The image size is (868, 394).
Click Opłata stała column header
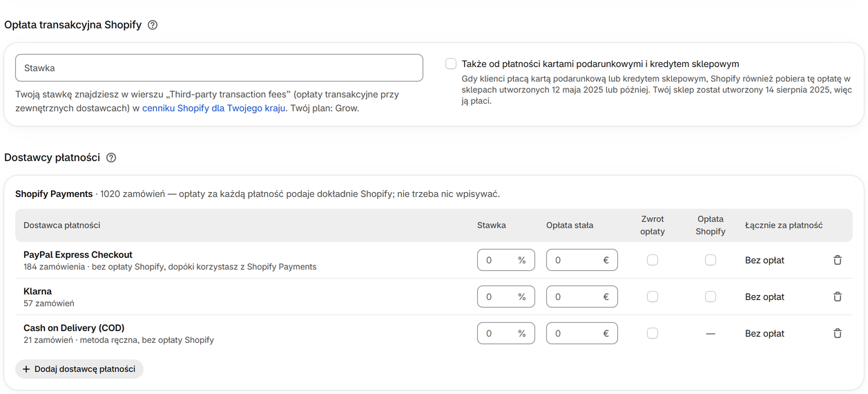(570, 225)
